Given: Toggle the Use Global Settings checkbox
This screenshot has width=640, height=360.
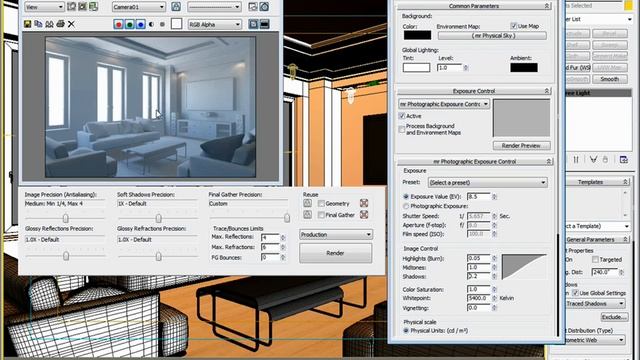Looking at the screenshot, I should tap(576, 293).
